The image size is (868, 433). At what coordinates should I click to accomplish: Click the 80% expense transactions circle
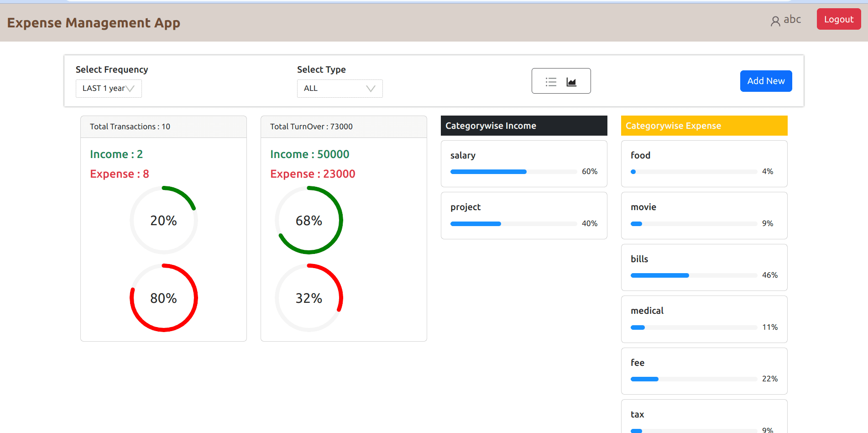click(x=164, y=298)
